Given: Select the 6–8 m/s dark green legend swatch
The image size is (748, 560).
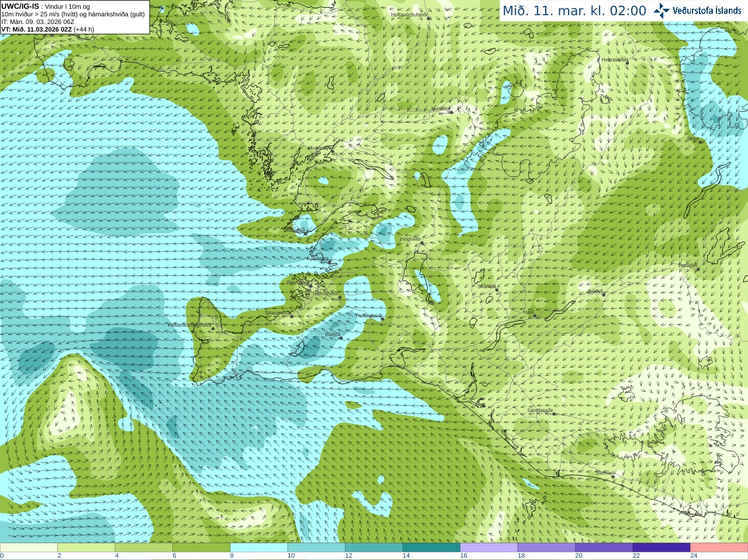Looking at the screenshot, I should pos(201,548).
